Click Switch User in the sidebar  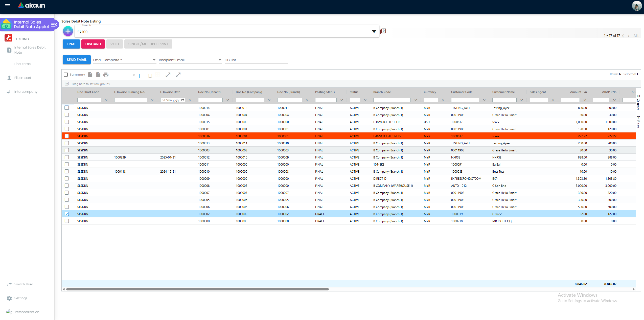coord(24,284)
